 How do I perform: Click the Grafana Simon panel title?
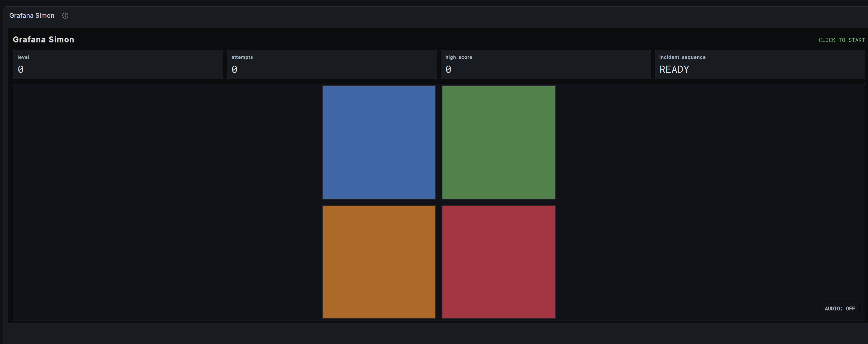point(32,16)
